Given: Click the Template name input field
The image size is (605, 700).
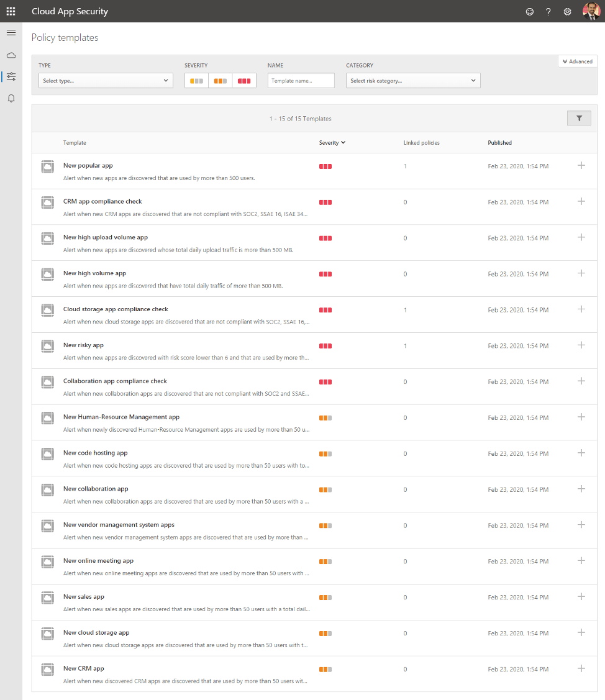Looking at the screenshot, I should point(301,81).
